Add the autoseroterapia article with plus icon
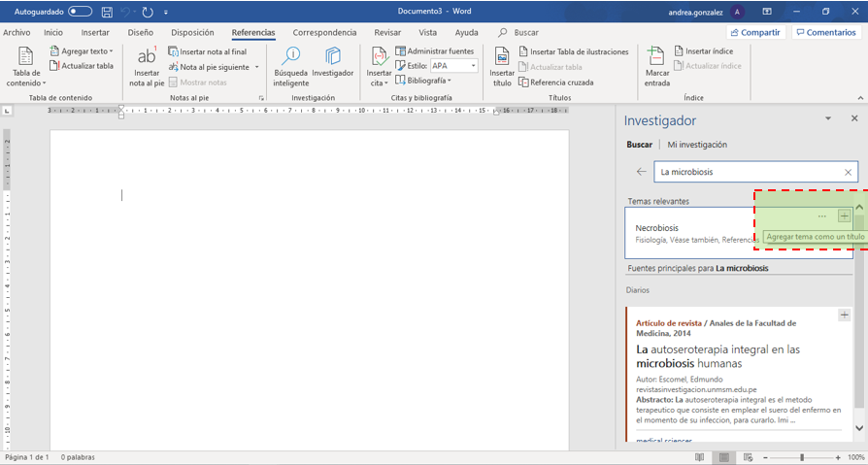The image size is (868, 465). coord(844,315)
